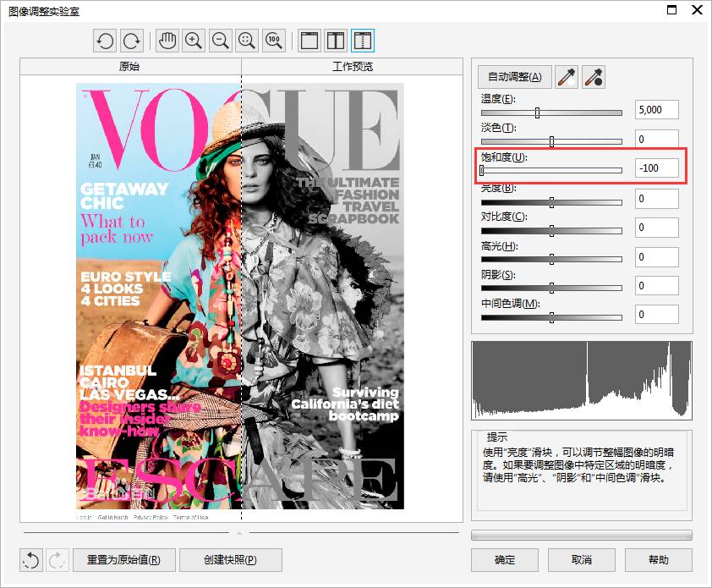The image size is (712, 588).
Task: Click 重置为原始值(R) button
Action: point(124,560)
